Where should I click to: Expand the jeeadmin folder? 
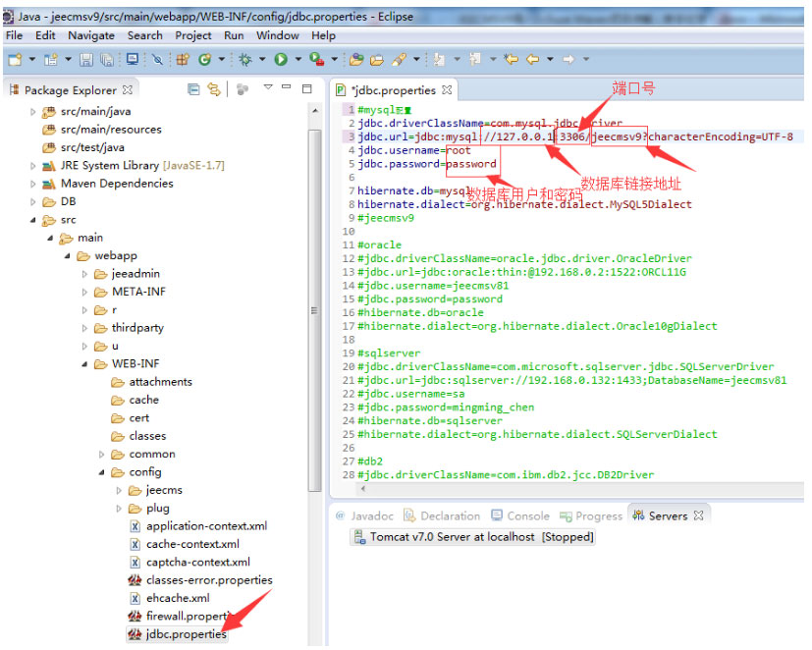coord(84,274)
